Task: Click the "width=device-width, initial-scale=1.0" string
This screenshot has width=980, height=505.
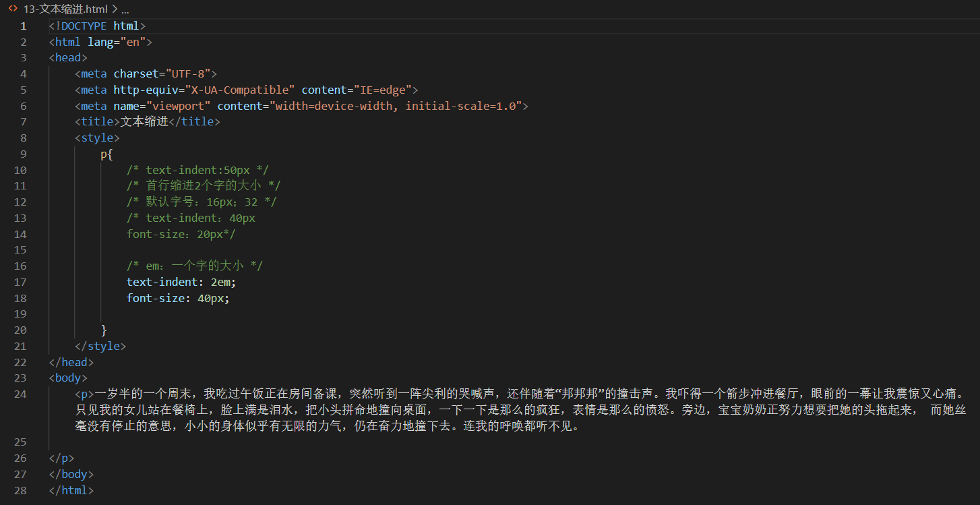Action: (x=396, y=106)
